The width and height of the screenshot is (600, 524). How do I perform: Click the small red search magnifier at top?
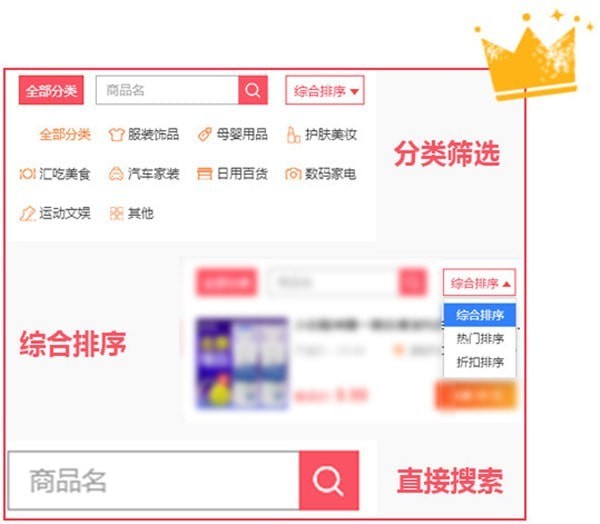tap(253, 90)
